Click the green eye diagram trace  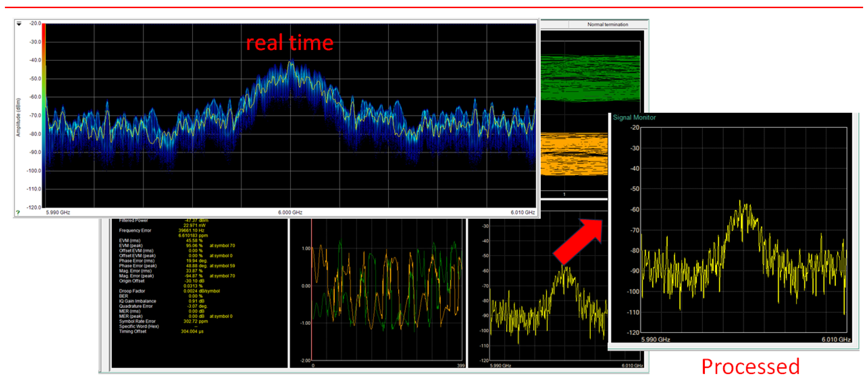(x=590, y=78)
